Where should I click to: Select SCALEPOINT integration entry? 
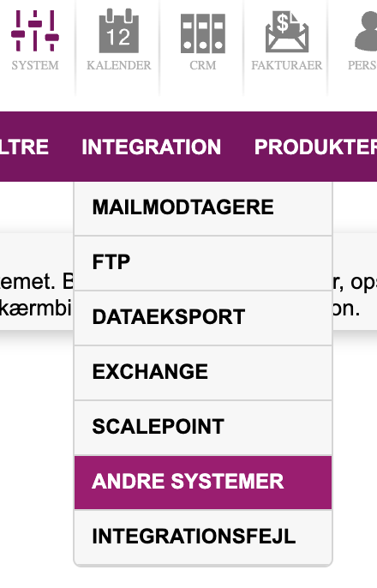point(203,428)
